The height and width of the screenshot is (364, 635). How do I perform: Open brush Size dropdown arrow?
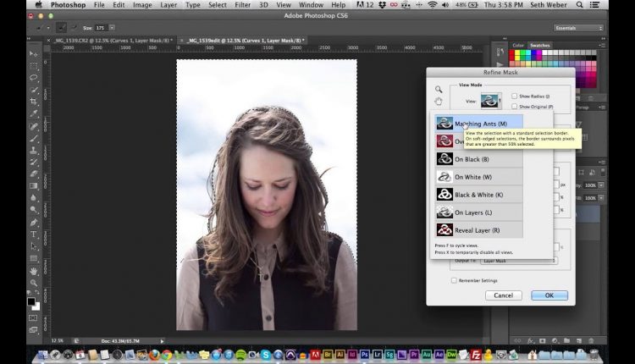coord(112,28)
